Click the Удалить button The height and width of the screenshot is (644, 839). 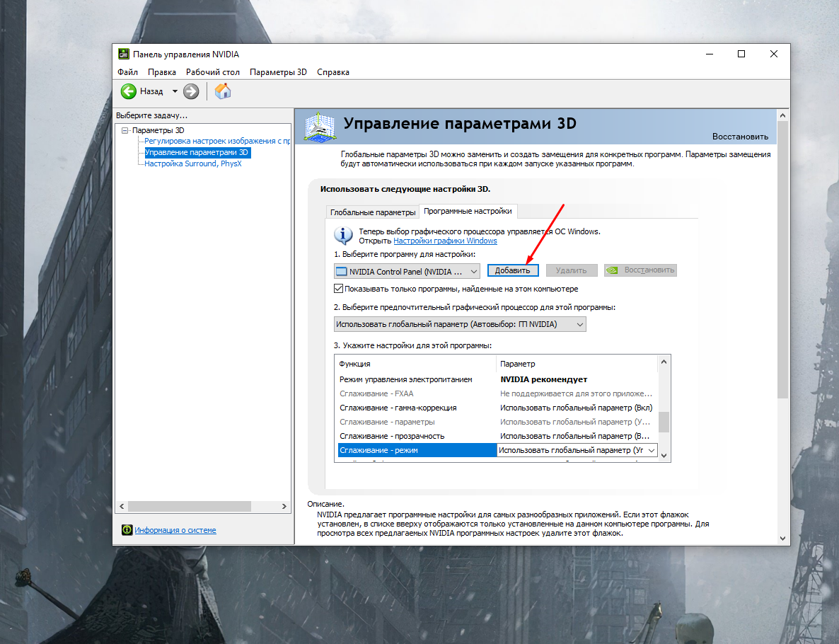571,270
